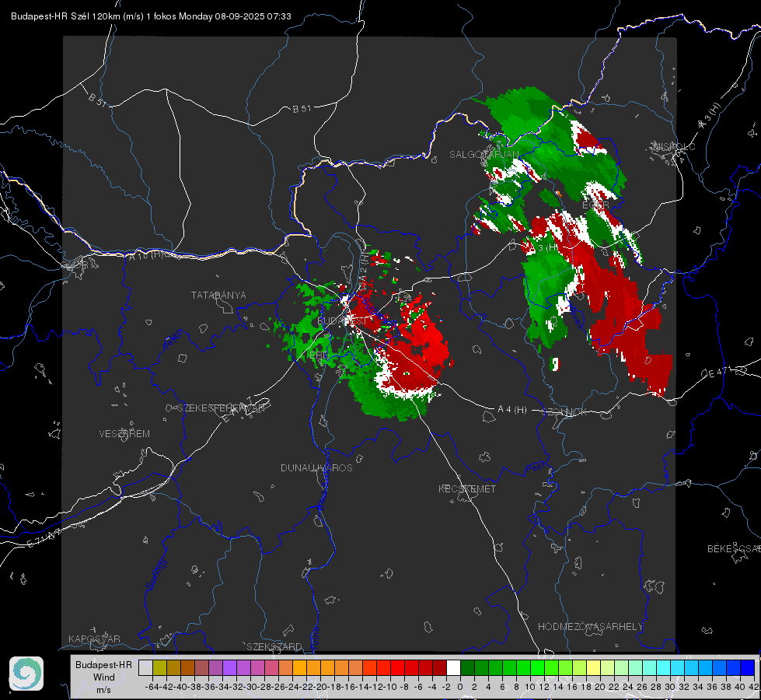Click the TATABÁNYA city label
The width and height of the screenshot is (761, 700).
pyautogui.click(x=218, y=295)
